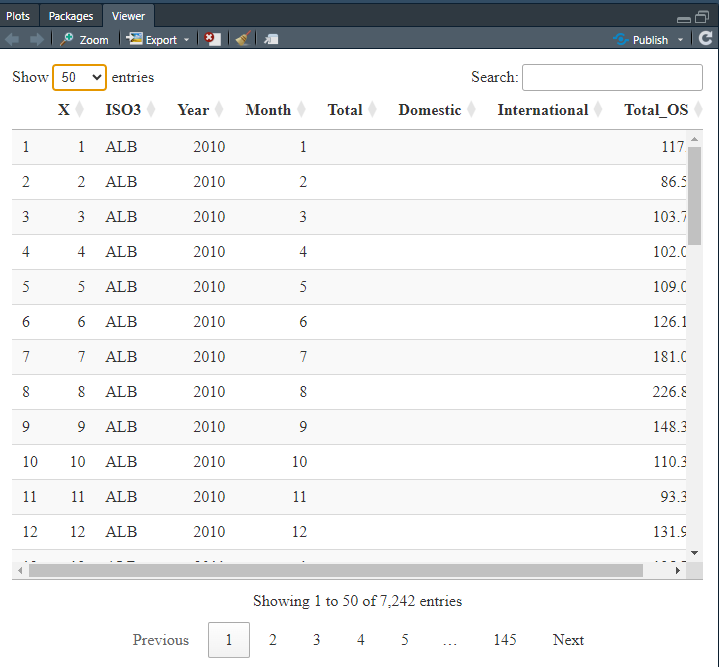Image resolution: width=719 pixels, height=667 pixels.
Task: Click 2010 year cell in row 3
Action: 209,217
